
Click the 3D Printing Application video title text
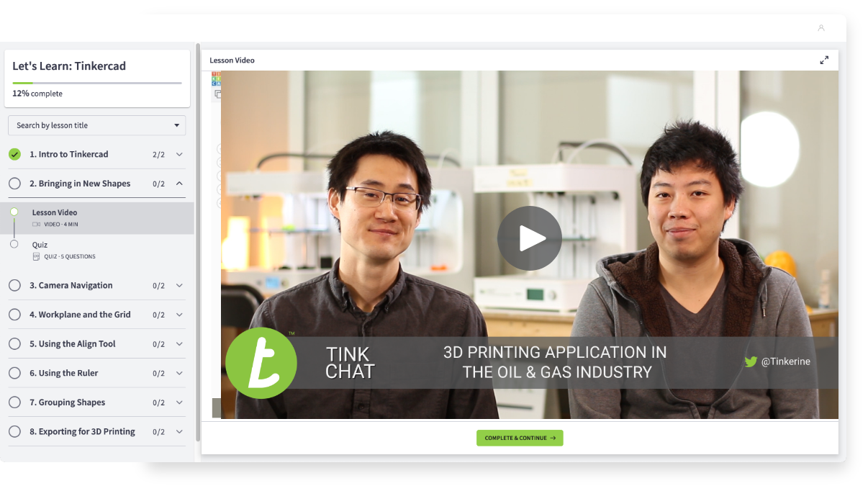coord(555,362)
